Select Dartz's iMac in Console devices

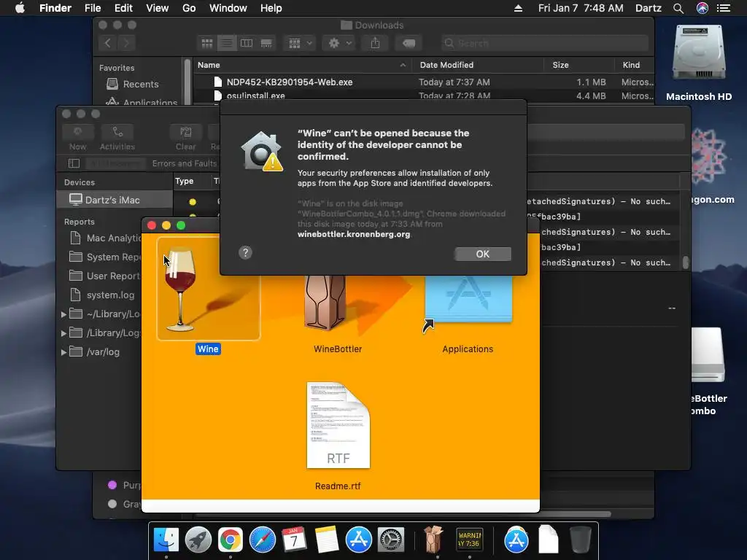[115, 200]
